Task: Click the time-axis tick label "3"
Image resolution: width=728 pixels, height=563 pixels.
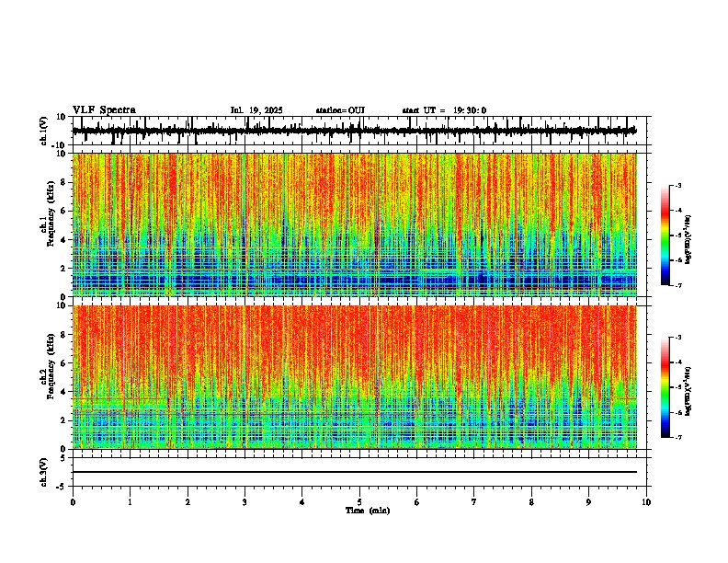Action: [x=245, y=502]
